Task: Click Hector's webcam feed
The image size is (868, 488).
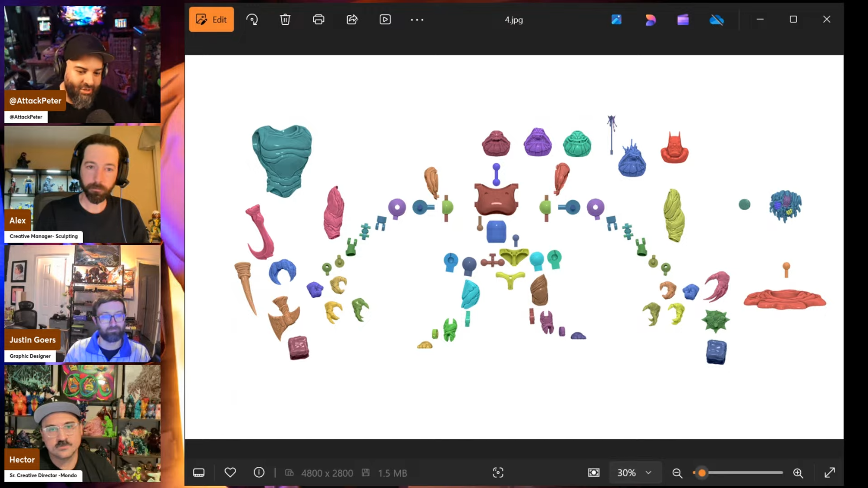Action: (83, 423)
